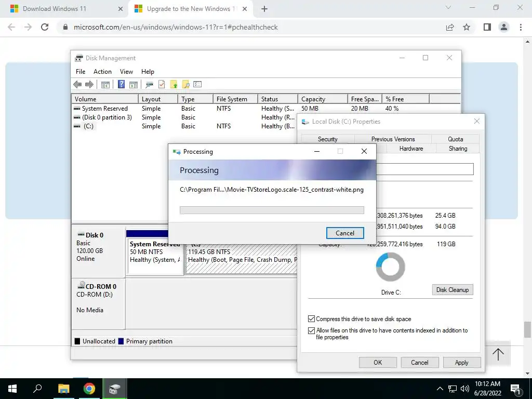This screenshot has width=532, height=399.
Task: Click the yellow folder up-arrow toolbar icon
Action: coord(174,85)
